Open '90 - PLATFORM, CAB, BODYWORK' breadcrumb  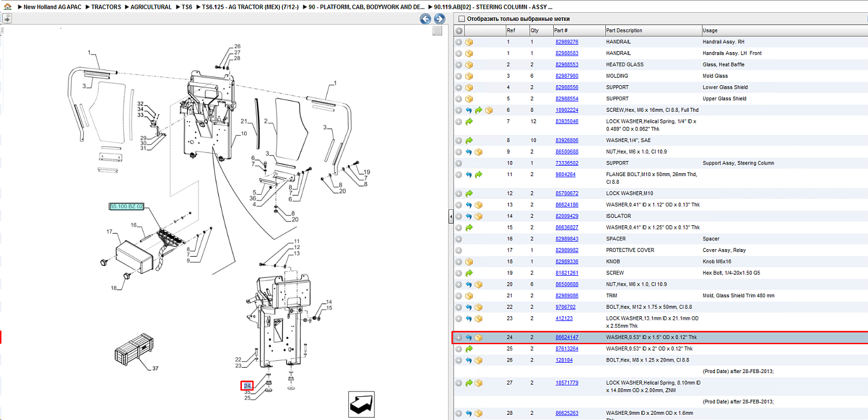367,7
